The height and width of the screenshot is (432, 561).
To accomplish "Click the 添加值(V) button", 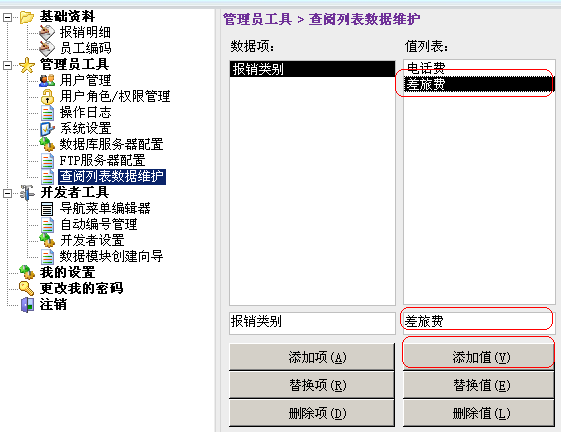I will coord(479,357).
